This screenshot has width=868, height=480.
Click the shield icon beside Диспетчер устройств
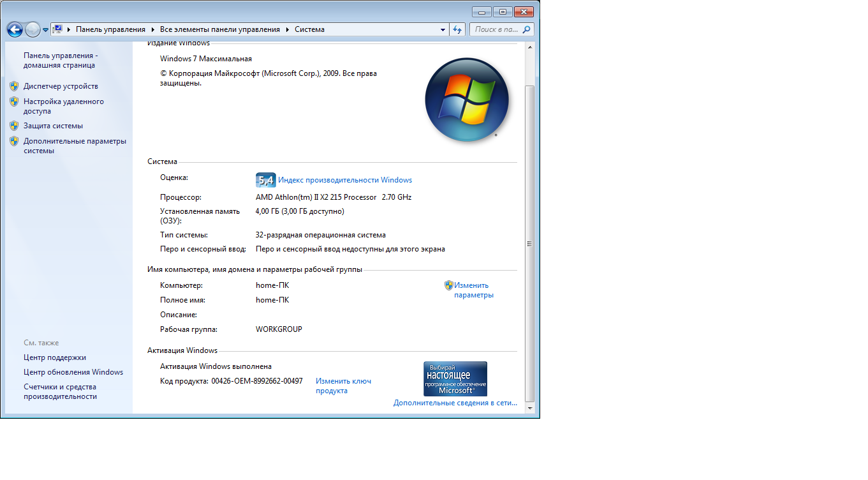[14, 86]
